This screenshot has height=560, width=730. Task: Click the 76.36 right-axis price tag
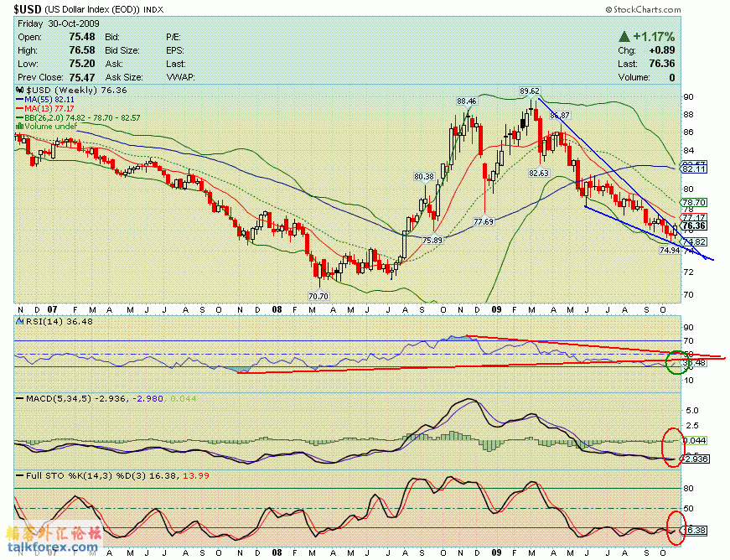click(x=694, y=226)
